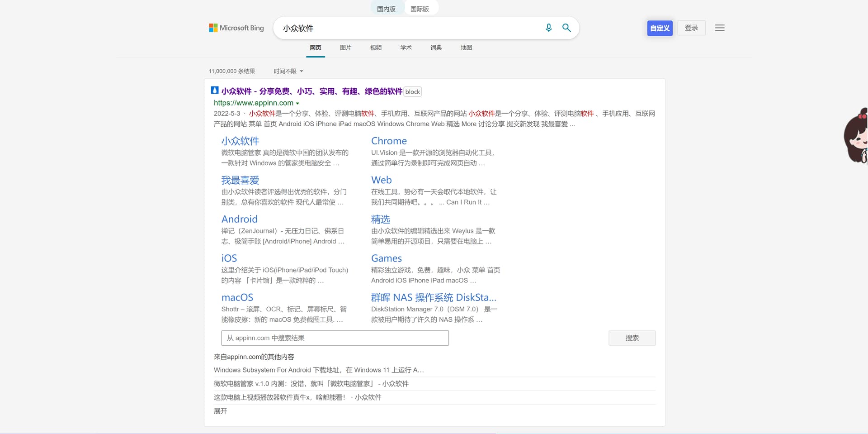Image resolution: width=868 pixels, height=434 pixels.
Task: Click the Microsoft Bing logo
Action: (x=236, y=28)
